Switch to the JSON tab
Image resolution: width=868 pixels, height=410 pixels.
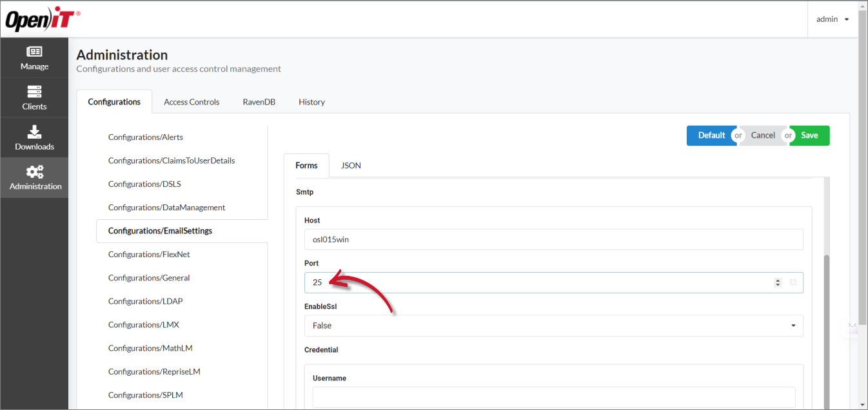351,166
